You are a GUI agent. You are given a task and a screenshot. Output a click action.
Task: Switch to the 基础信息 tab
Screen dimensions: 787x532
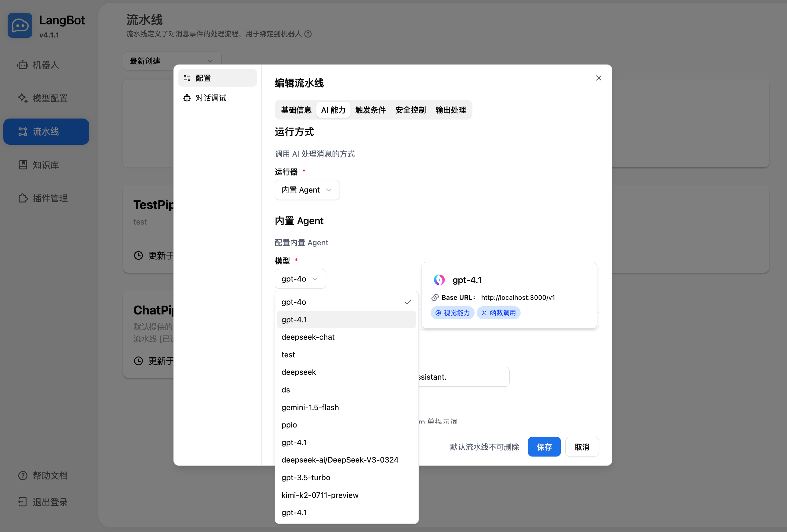point(296,110)
